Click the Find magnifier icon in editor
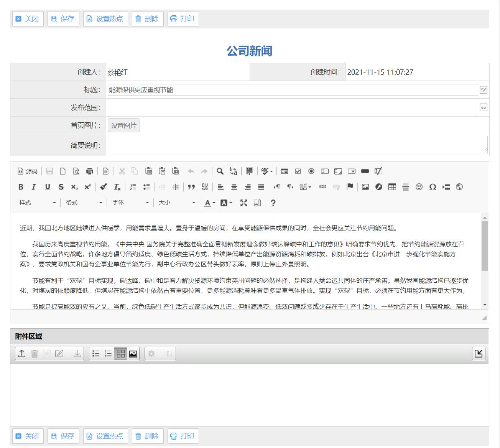500x448 pixels. [x=220, y=171]
